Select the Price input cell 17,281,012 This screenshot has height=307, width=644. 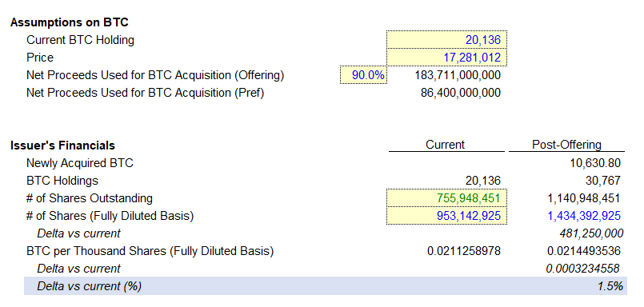coord(446,58)
